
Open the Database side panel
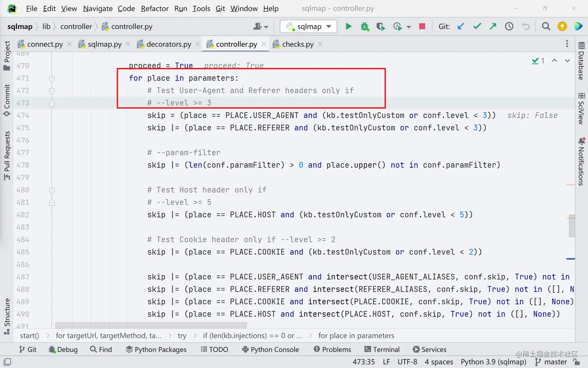point(581,61)
